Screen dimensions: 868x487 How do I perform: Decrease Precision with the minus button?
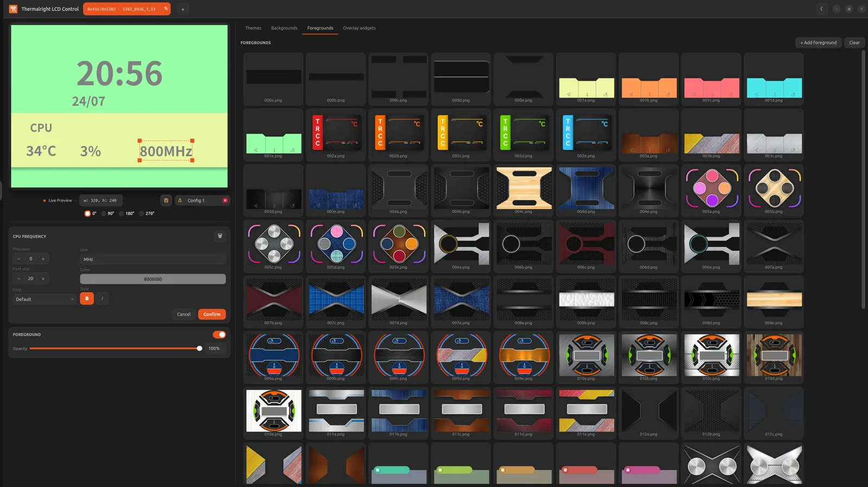pyautogui.click(x=18, y=259)
